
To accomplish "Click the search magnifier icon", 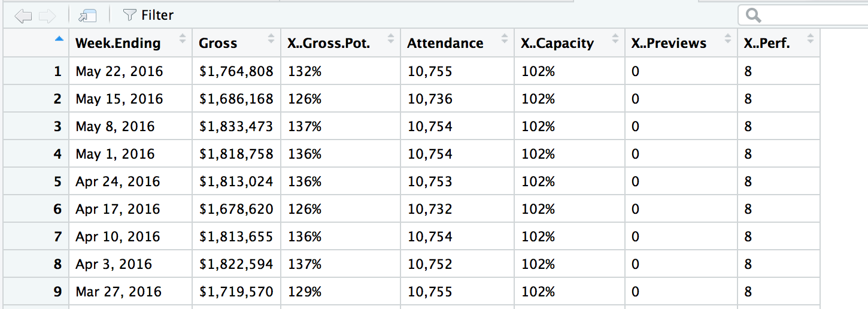I will (x=754, y=16).
